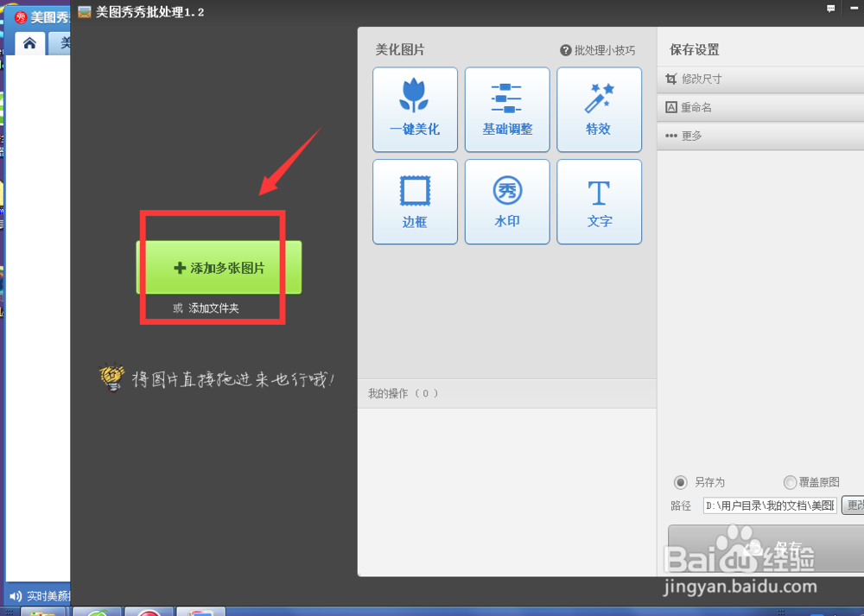Image resolution: width=864 pixels, height=616 pixels.
Task: Click the 添加文件夹 link
Action: click(x=213, y=308)
